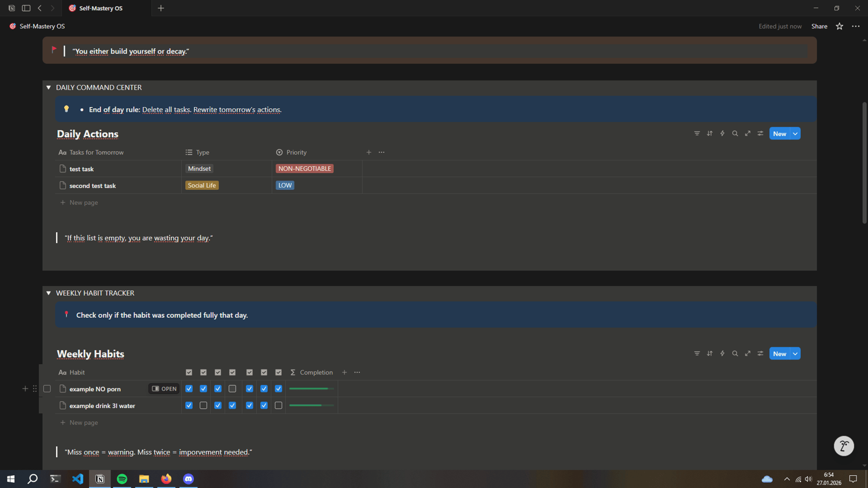Change the Mindset type tag for test task

[199, 168]
